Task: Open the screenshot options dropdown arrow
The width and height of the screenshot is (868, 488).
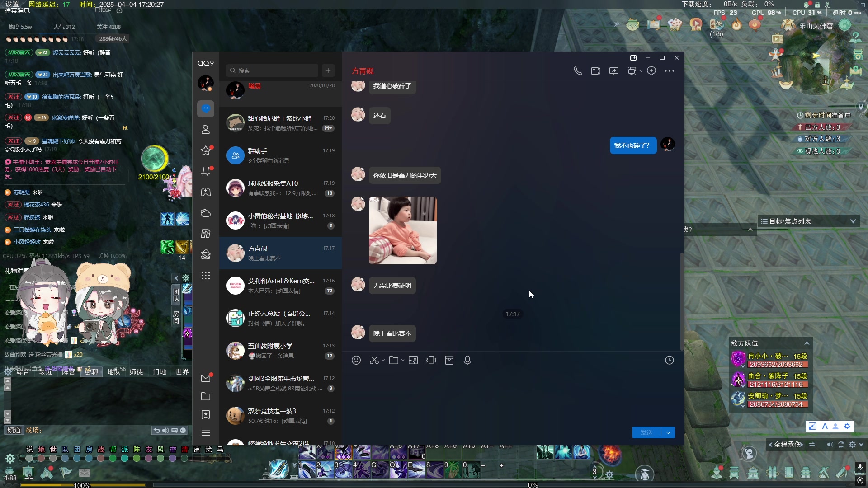Action: pos(383,360)
